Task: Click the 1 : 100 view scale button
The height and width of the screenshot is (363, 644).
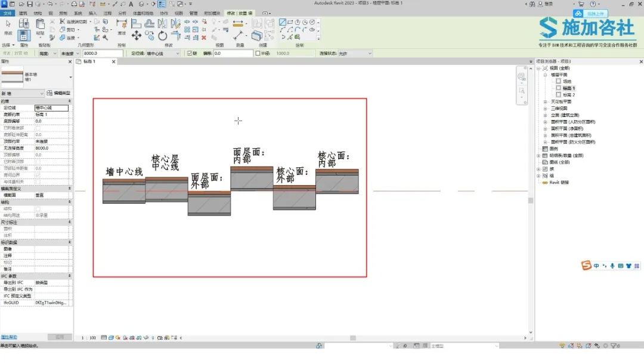Action: click(x=89, y=338)
